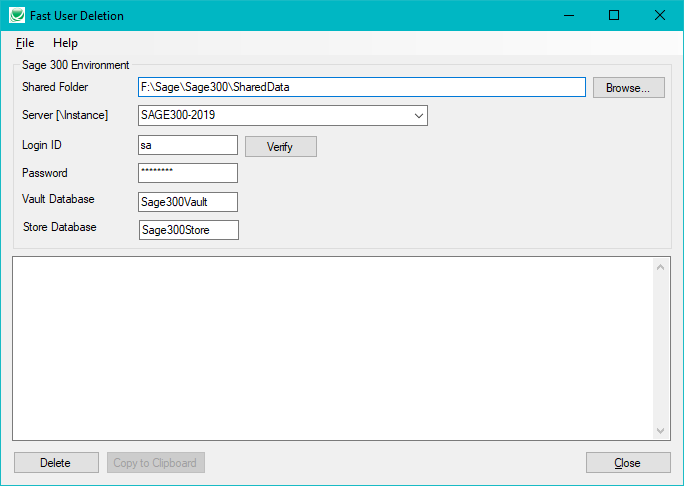Open the File menu
The image size is (684, 486).
pyautogui.click(x=25, y=43)
